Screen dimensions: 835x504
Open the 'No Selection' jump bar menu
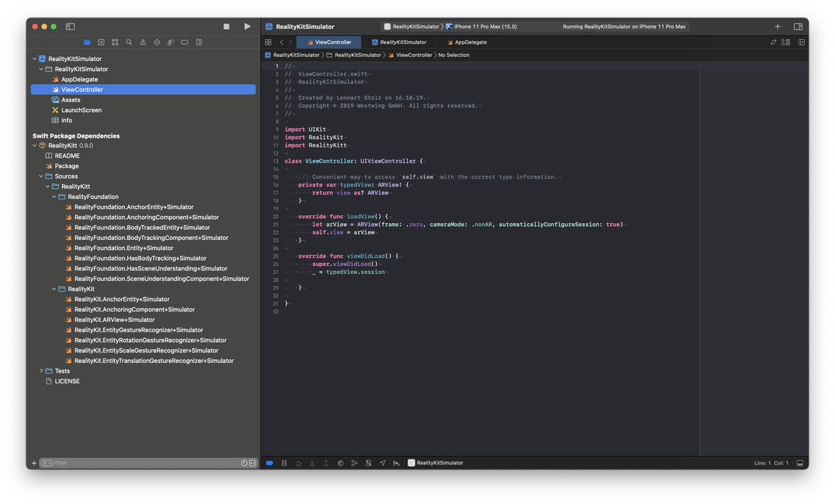(454, 55)
